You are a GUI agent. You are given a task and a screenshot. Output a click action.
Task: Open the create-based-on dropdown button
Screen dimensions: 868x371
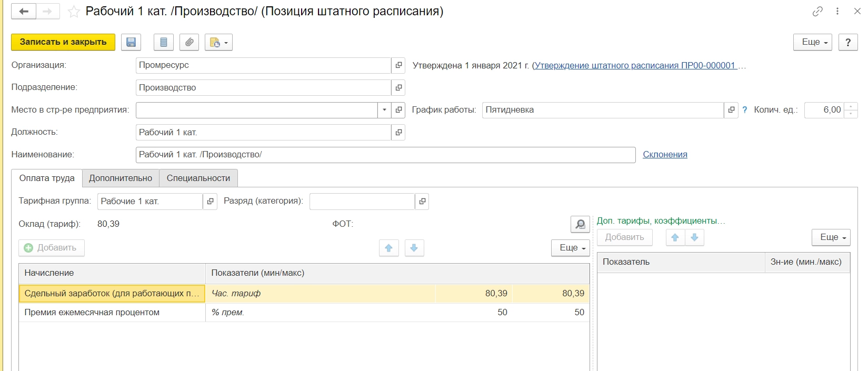tap(219, 42)
